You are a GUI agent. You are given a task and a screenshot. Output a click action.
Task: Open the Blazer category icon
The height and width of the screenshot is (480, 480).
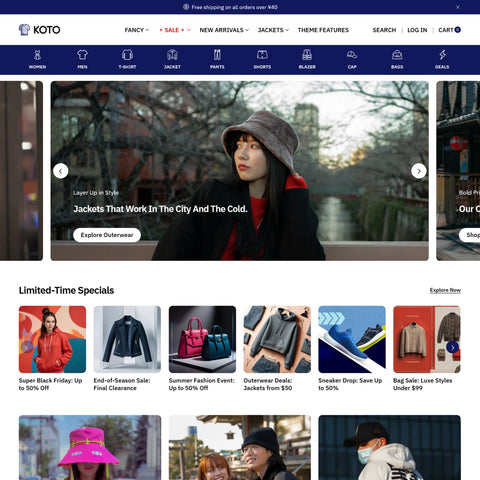coord(307,55)
